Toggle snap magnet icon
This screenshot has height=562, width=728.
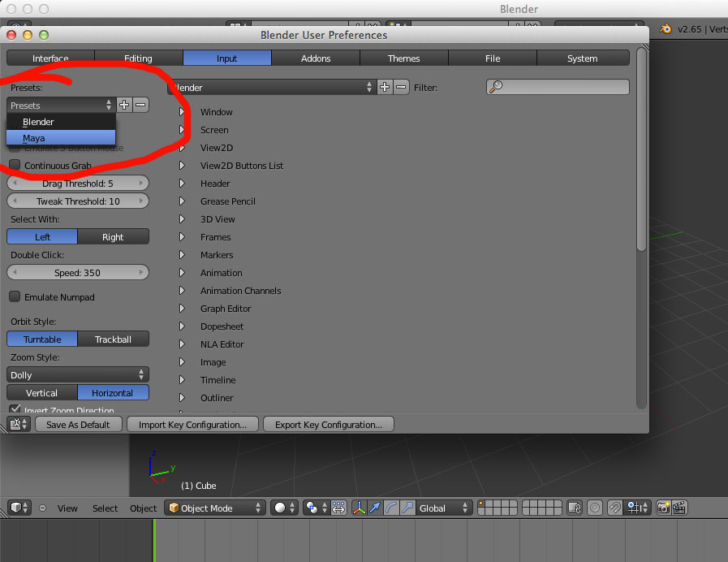tap(614, 508)
